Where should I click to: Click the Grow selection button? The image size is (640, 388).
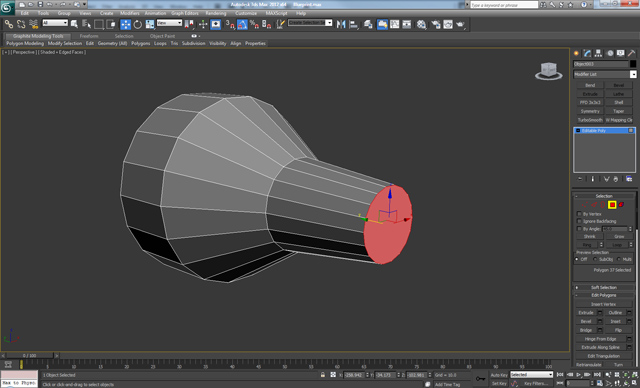tap(619, 237)
